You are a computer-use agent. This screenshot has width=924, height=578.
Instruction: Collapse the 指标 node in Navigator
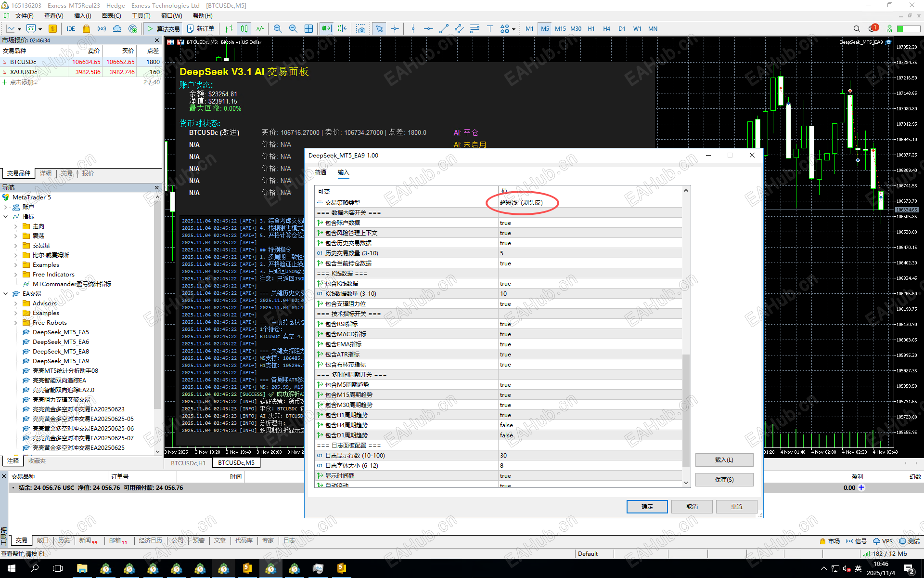6,217
